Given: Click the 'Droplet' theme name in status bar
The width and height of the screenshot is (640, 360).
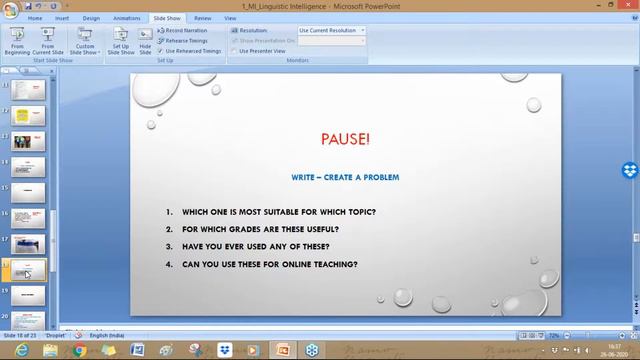Looking at the screenshot, I should click(55, 336).
